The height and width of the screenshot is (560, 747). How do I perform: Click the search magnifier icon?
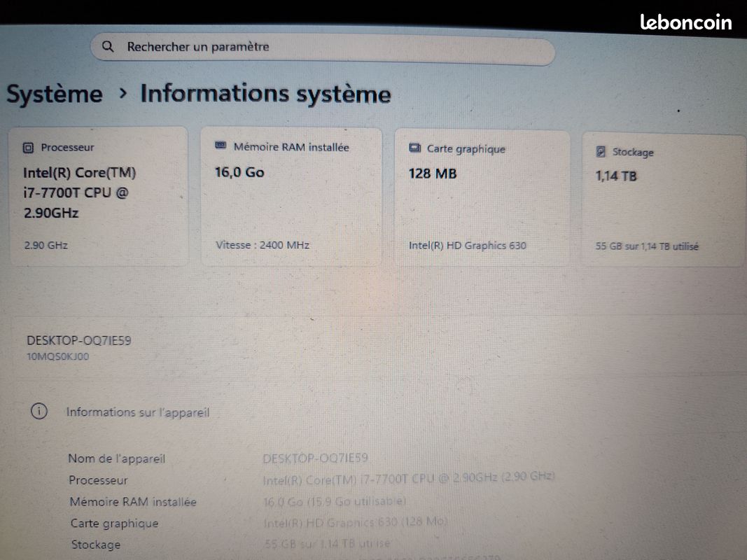[x=108, y=47]
